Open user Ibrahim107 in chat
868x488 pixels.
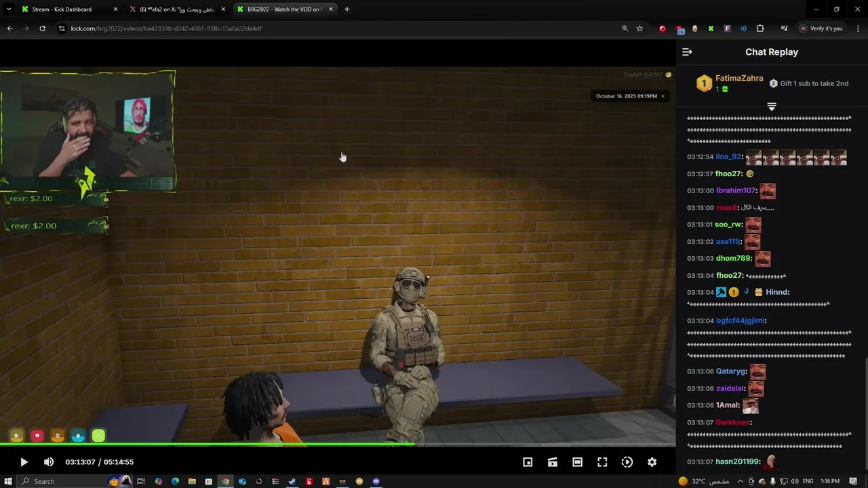(736, 190)
